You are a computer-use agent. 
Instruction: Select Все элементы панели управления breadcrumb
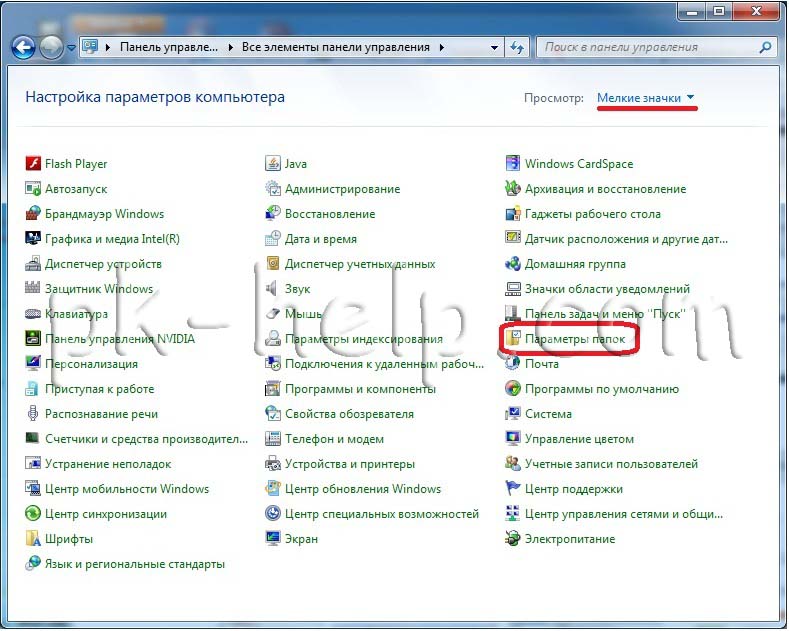coord(336,47)
